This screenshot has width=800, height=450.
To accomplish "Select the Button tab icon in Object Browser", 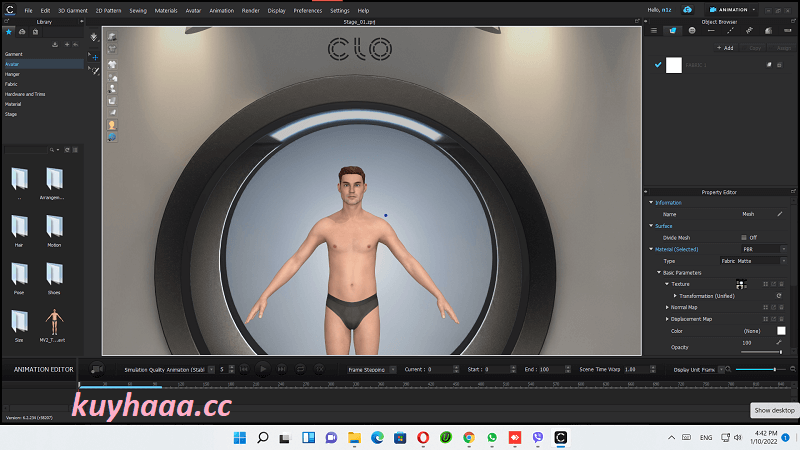I will (692, 31).
